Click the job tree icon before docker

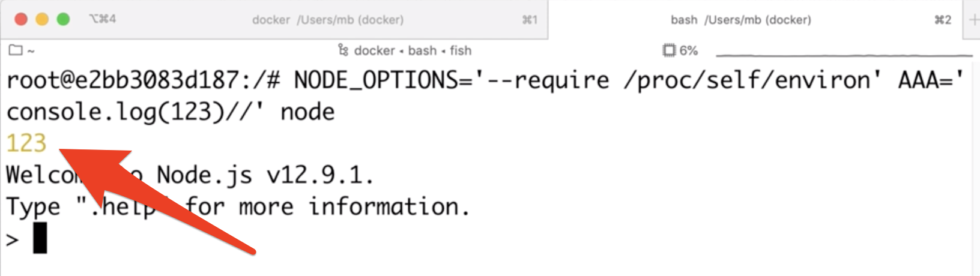tap(343, 50)
